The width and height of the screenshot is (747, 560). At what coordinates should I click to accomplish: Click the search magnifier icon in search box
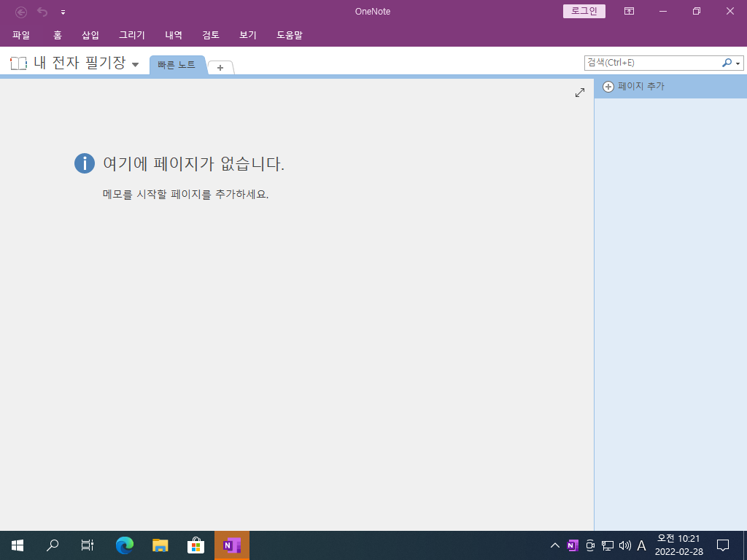(x=727, y=63)
